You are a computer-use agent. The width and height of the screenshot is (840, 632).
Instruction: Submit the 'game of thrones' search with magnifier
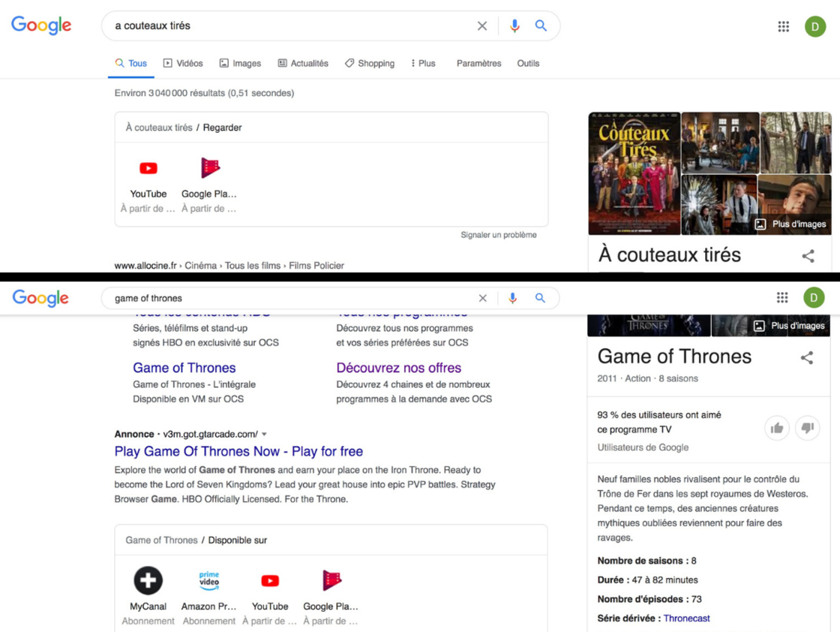(540, 298)
